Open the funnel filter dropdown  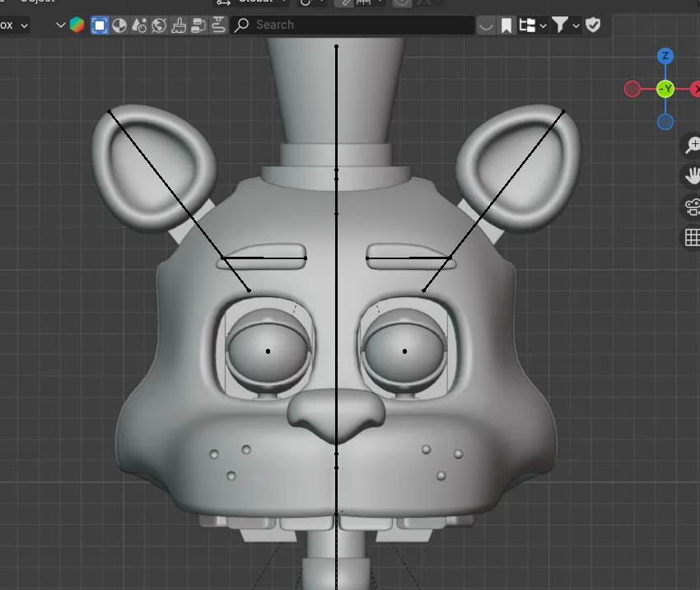tap(565, 26)
